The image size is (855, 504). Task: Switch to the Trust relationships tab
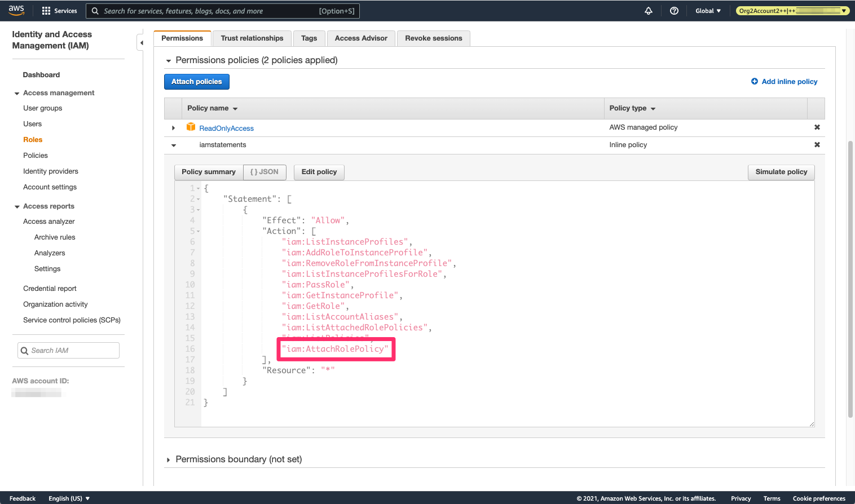pos(252,38)
